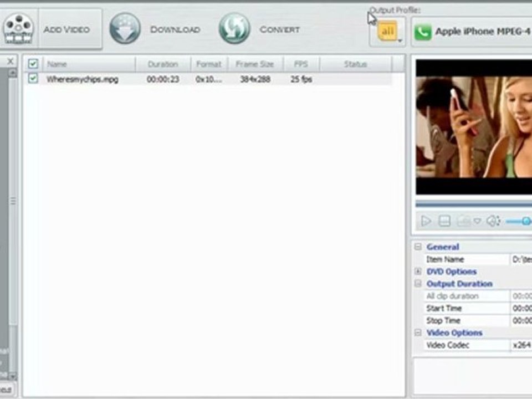Click the Frame Size column header

coord(255,64)
